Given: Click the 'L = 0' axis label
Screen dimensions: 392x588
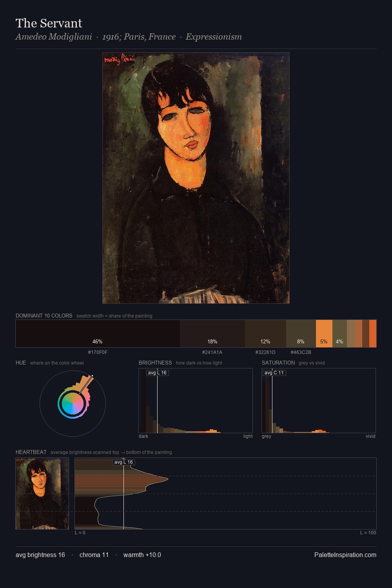Looking at the screenshot, I should point(80,533).
